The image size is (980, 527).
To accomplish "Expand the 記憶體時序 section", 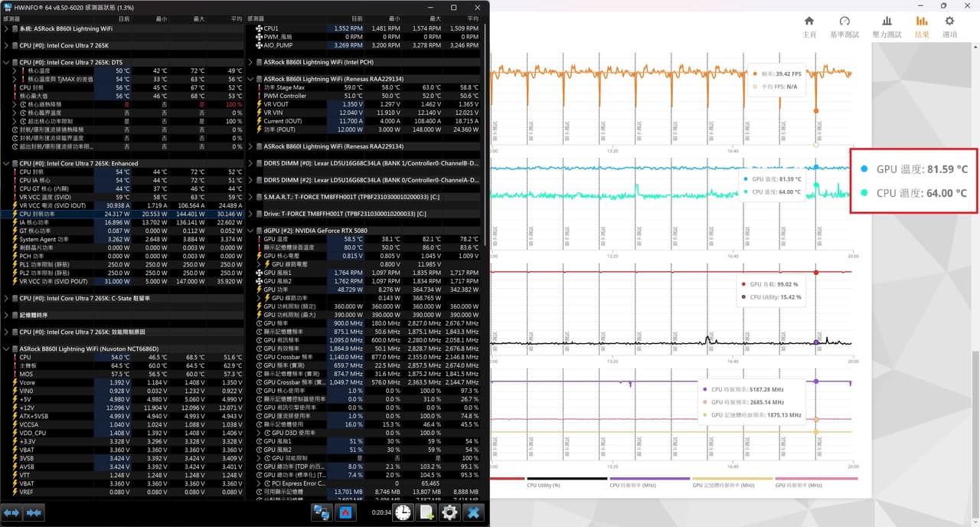I will coord(6,315).
